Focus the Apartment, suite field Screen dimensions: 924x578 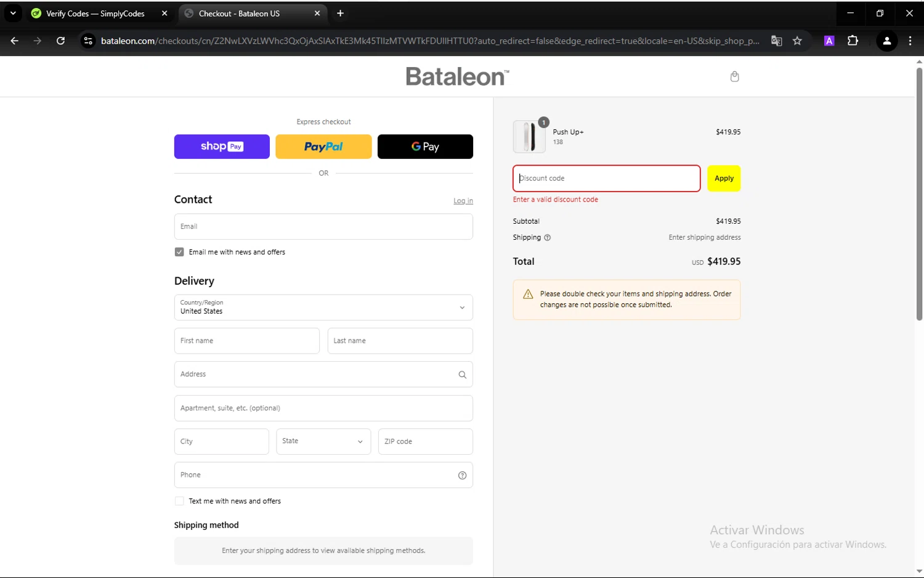click(323, 408)
